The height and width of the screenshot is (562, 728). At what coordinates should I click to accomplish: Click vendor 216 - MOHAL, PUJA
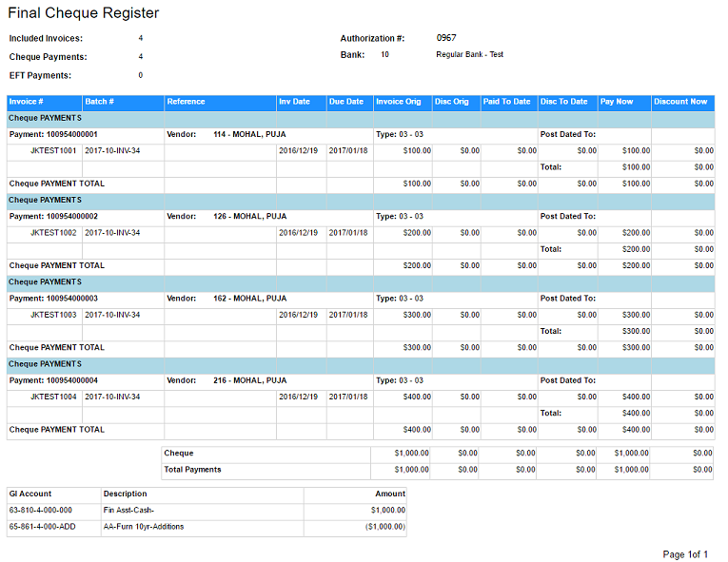pos(249,380)
